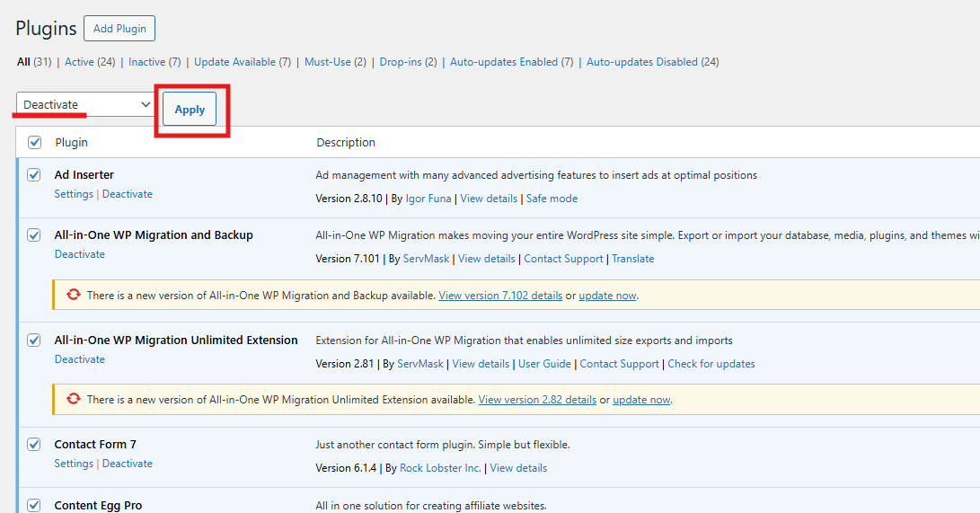The width and height of the screenshot is (980, 513).
Task: Deselect All-in-One WP Migration Unlimited Extension checkbox
Action: point(34,341)
